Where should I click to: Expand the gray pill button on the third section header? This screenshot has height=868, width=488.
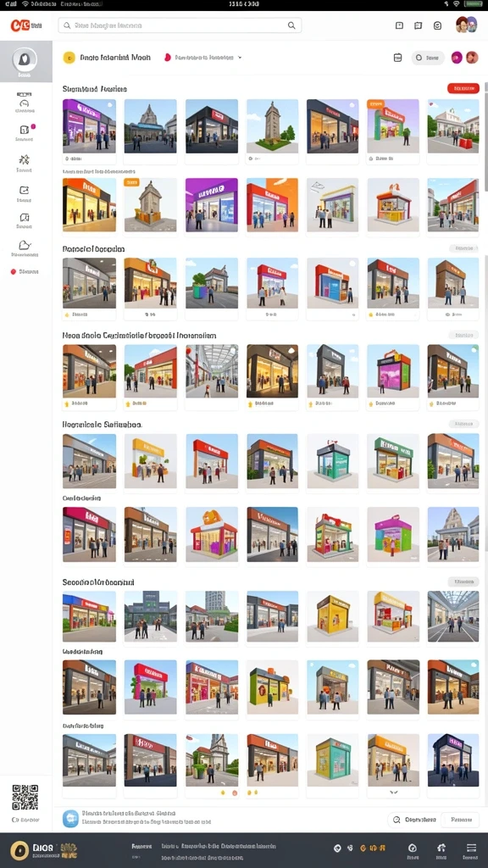click(463, 335)
